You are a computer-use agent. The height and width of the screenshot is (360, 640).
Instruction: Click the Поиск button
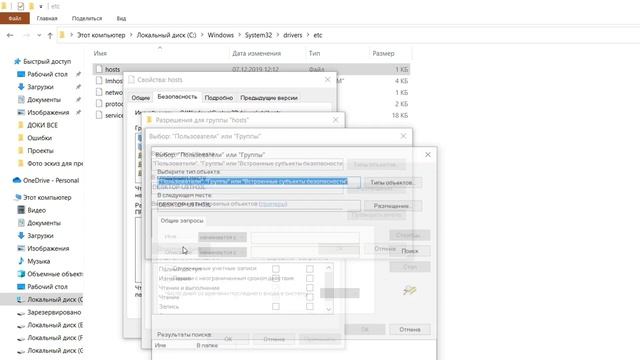pos(410,251)
